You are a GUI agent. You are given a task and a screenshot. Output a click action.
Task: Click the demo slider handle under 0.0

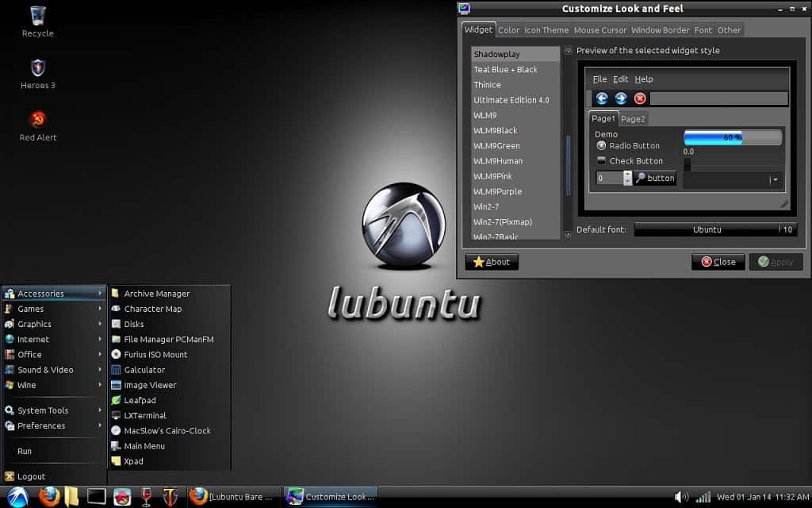pyautogui.click(x=688, y=164)
